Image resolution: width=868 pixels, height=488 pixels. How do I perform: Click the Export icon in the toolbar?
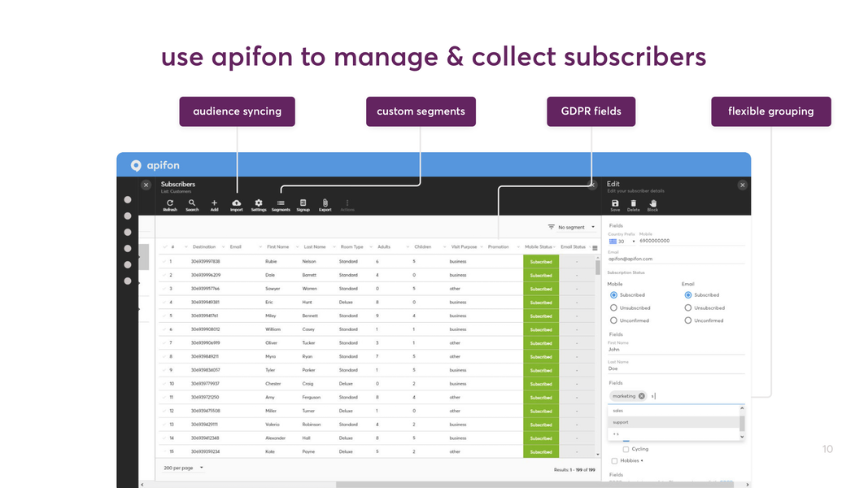point(325,203)
